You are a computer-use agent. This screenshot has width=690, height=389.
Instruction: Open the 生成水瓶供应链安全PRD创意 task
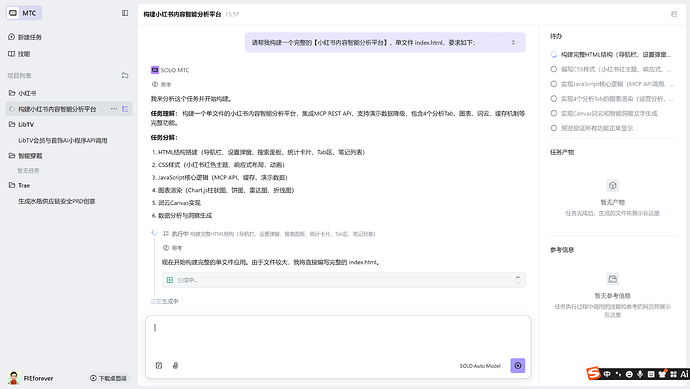(56, 201)
